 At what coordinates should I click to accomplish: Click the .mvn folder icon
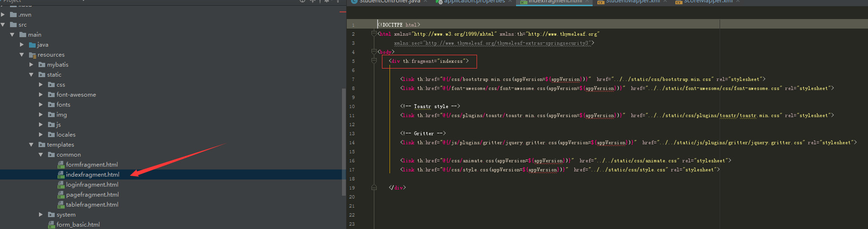click(x=13, y=15)
